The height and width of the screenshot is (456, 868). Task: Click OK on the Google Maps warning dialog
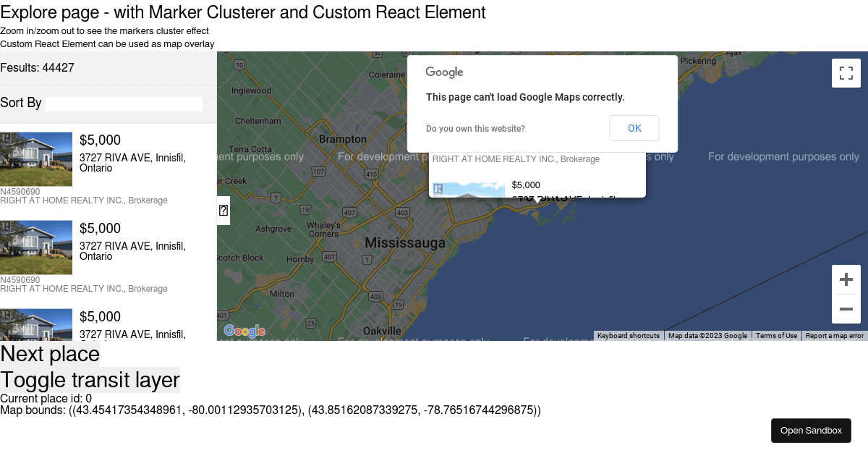634,128
